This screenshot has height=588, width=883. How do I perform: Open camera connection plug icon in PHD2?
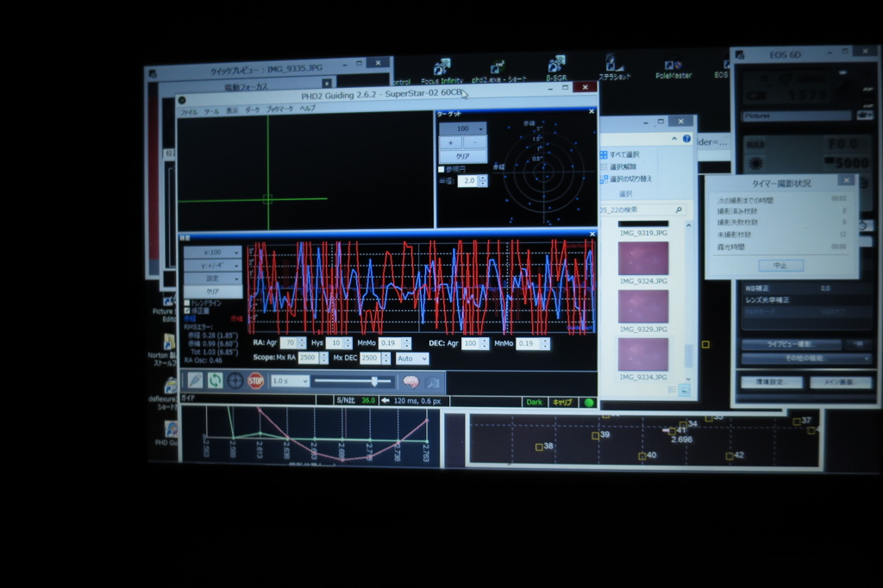pos(195,381)
